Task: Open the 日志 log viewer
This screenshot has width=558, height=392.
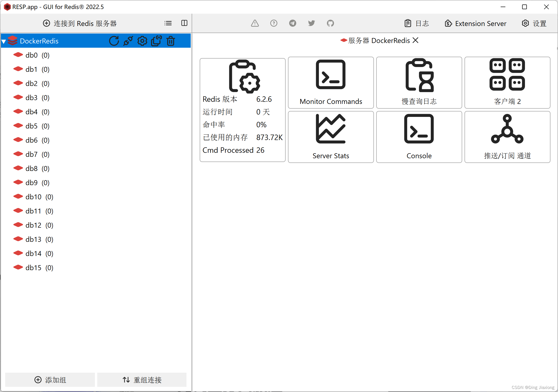Action: pyautogui.click(x=417, y=23)
